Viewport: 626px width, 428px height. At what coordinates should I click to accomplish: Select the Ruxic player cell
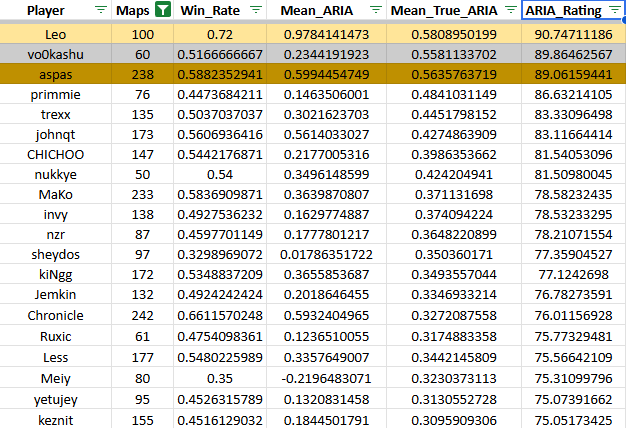(55, 336)
